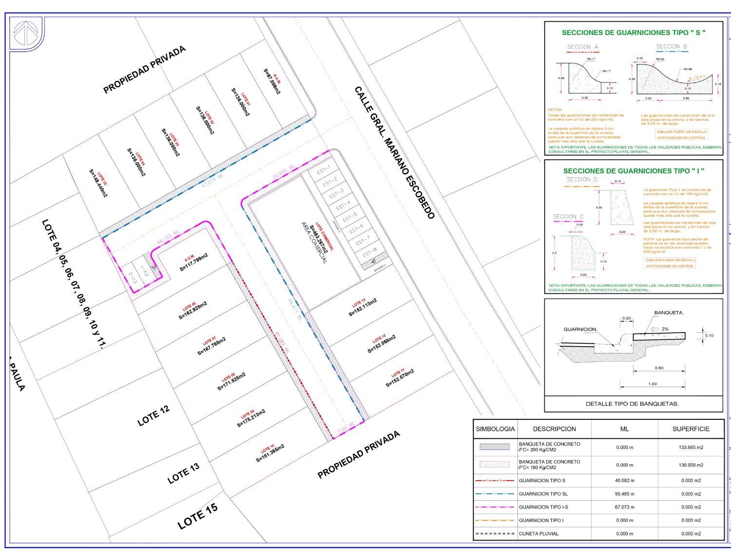Select the SECCION C heading
This screenshot has width=731, height=560.
(568, 216)
